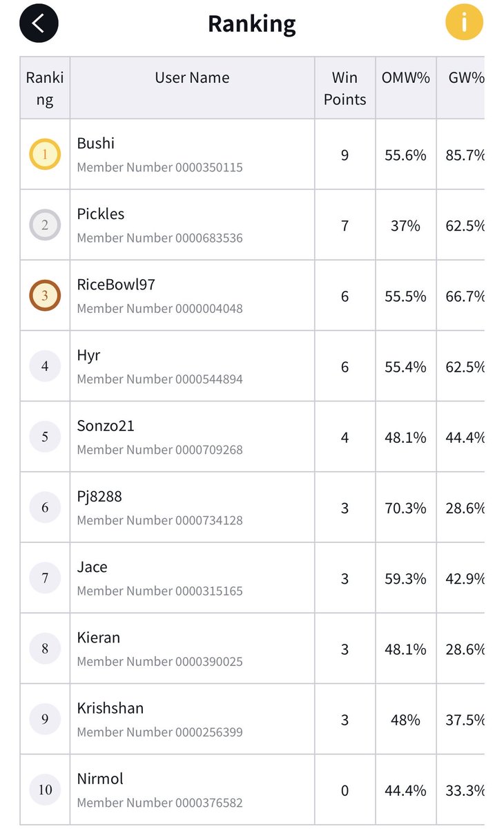Open Pickles player row
Image resolution: width=504 pixels, height=829 pixels.
252,225
